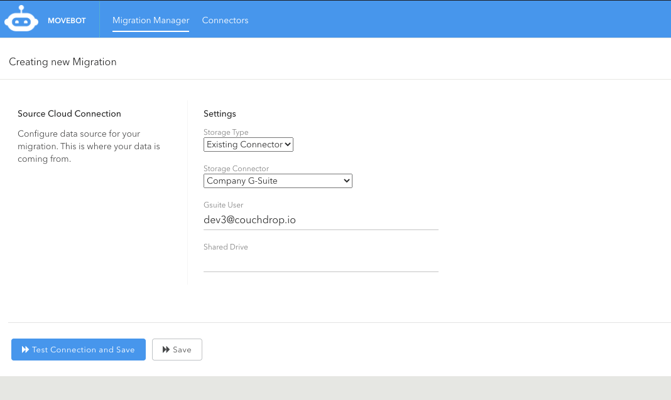This screenshot has width=671, height=400.
Task: Click the Storage Connector label
Action: tap(236, 169)
